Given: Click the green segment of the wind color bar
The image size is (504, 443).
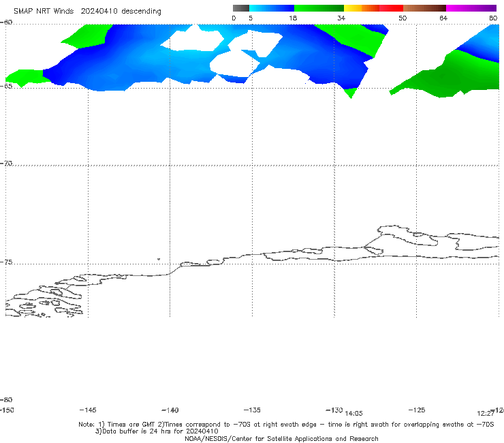Looking at the screenshot, I should click(319, 8).
